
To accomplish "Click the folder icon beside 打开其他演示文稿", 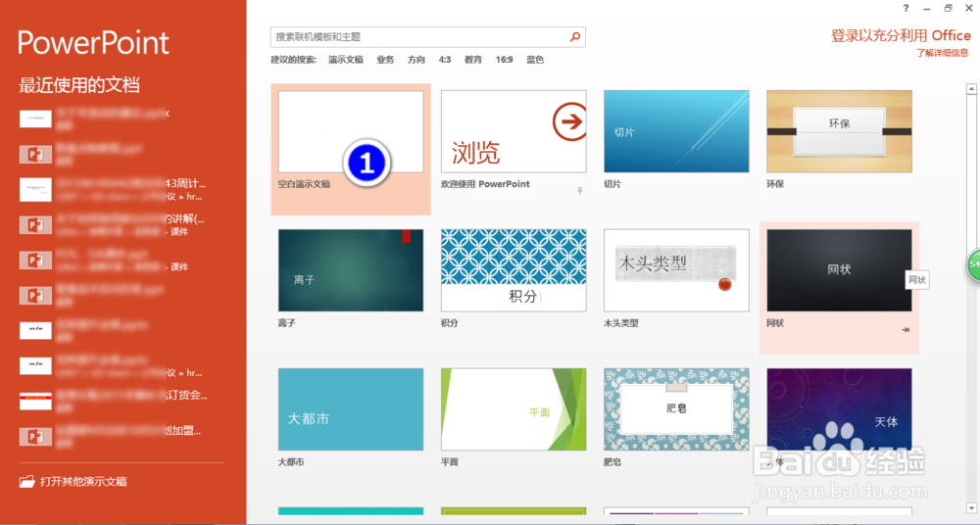I will (26, 481).
